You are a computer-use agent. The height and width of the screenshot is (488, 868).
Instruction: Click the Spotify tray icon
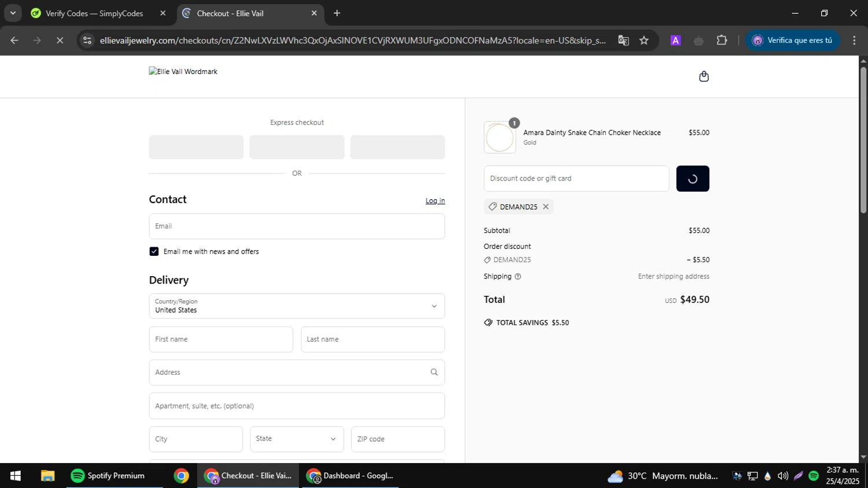click(x=814, y=476)
